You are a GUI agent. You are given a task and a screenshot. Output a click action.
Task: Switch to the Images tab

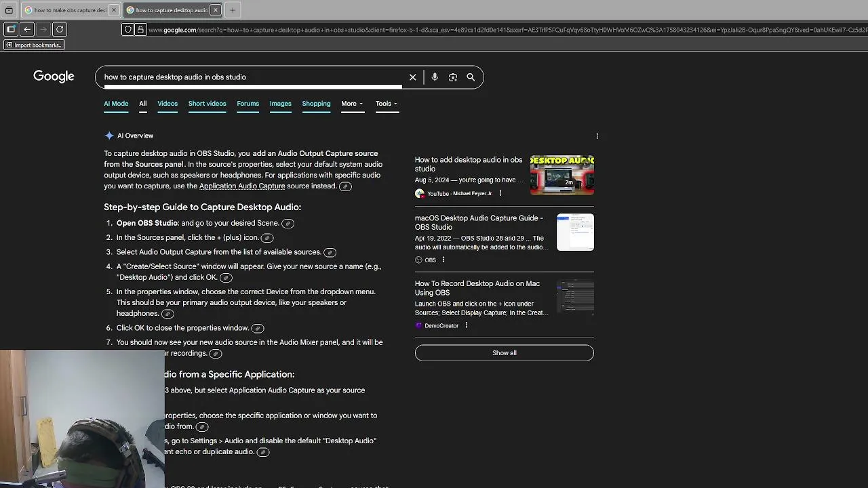coord(280,104)
